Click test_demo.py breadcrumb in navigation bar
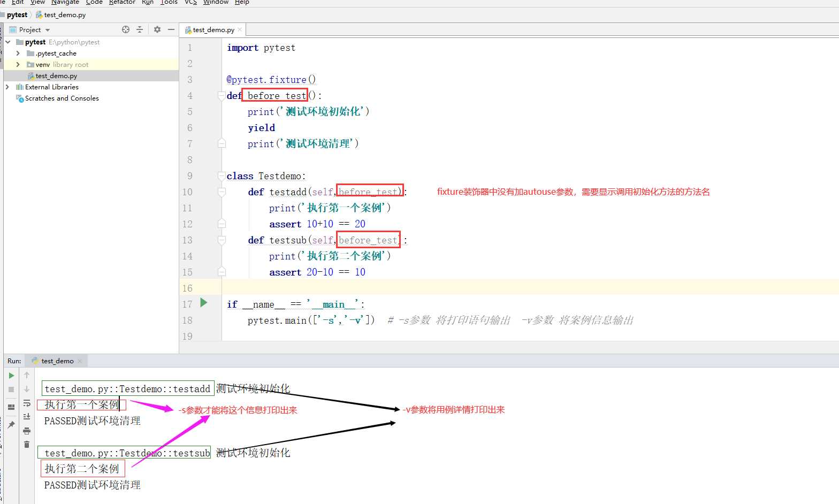This screenshot has width=839, height=504. pos(60,15)
